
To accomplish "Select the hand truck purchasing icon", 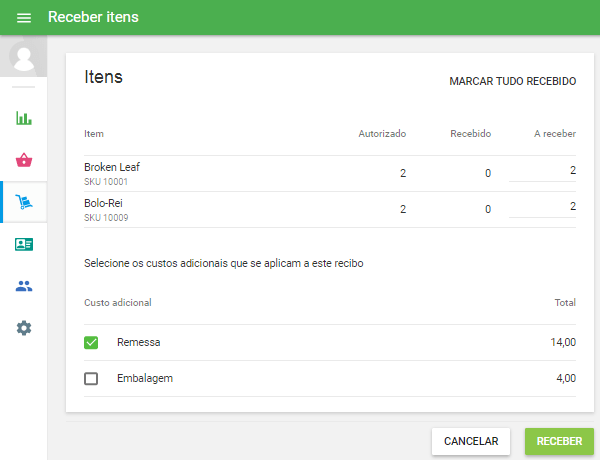I will click(24, 202).
